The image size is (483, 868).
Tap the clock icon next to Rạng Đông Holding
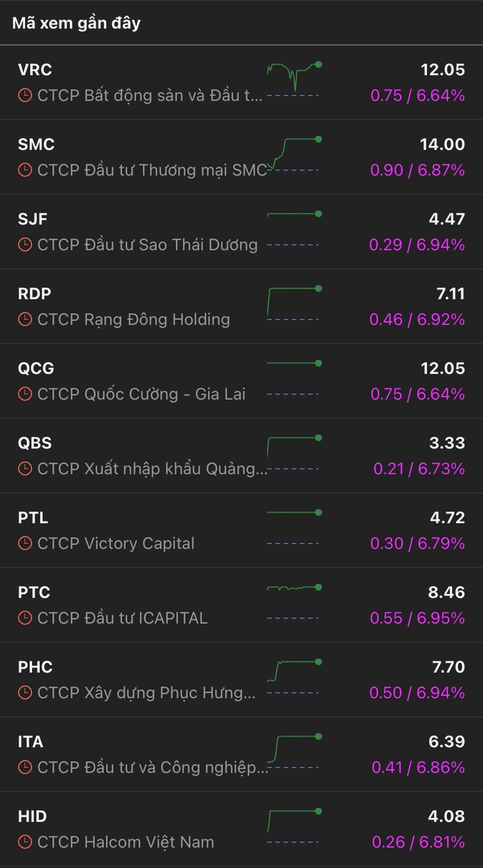[25, 319]
